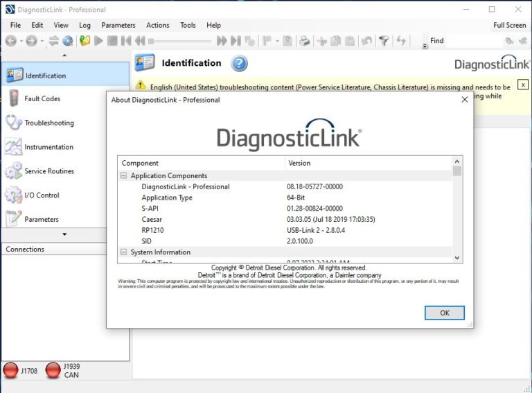Click in the Find search field
532x393 pixels.
(x=474, y=41)
